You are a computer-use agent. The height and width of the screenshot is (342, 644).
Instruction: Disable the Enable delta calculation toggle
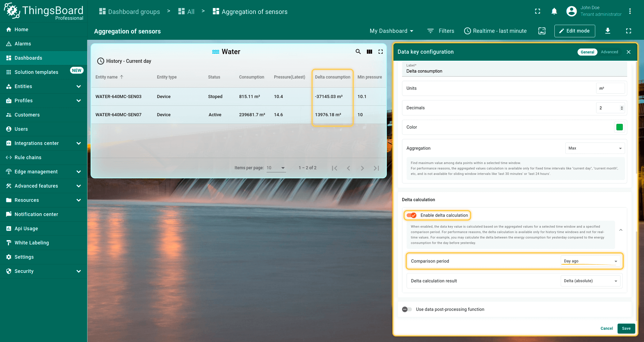(x=412, y=215)
